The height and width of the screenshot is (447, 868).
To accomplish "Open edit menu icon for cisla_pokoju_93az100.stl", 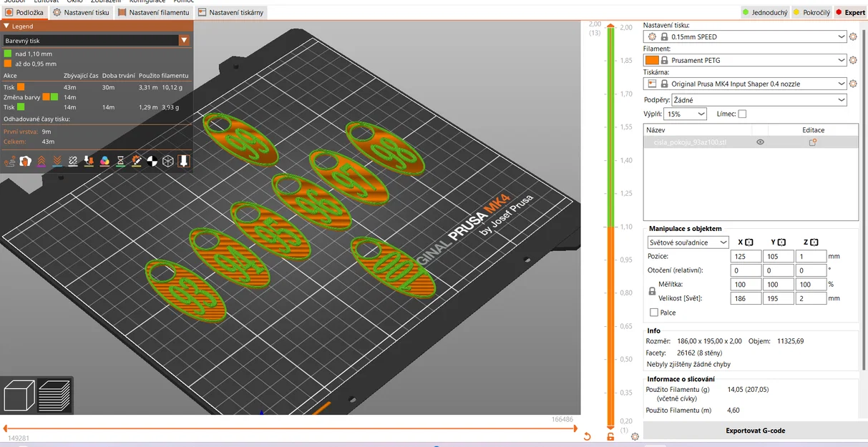I will coord(813,142).
